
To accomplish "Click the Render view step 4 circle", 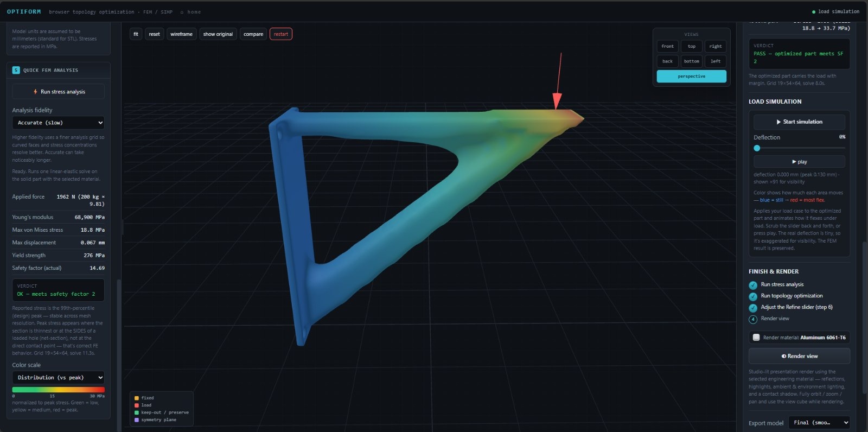I will pos(753,319).
